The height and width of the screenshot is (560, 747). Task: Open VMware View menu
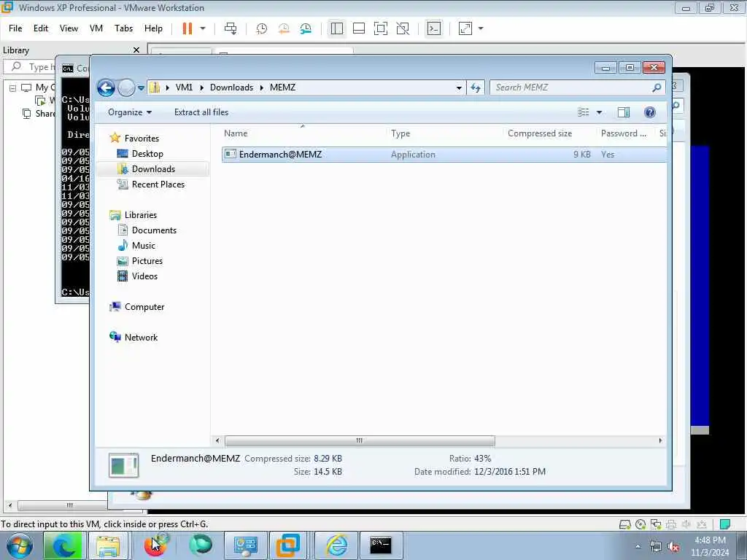[69, 28]
